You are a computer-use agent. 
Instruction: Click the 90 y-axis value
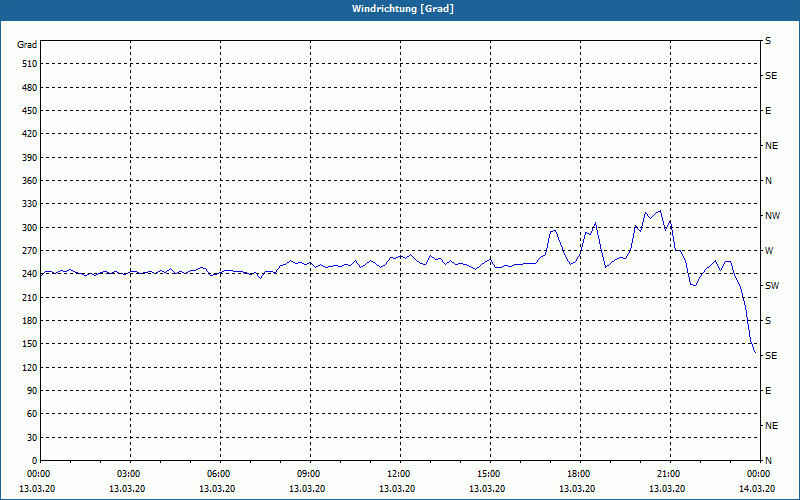click(32, 391)
